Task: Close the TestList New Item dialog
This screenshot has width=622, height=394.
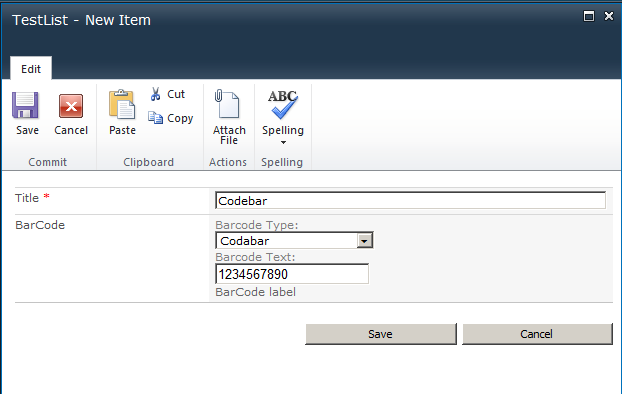Action: pyautogui.click(x=609, y=16)
